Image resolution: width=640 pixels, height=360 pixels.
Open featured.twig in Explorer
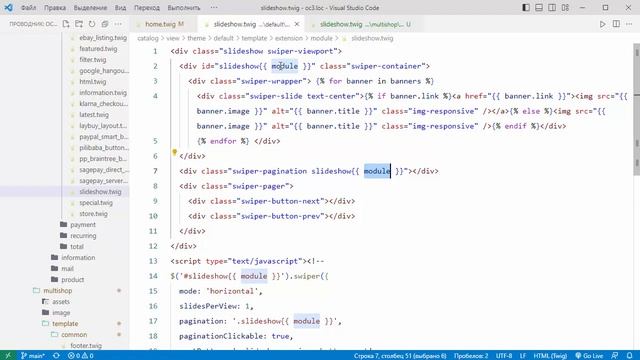[98, 49]
